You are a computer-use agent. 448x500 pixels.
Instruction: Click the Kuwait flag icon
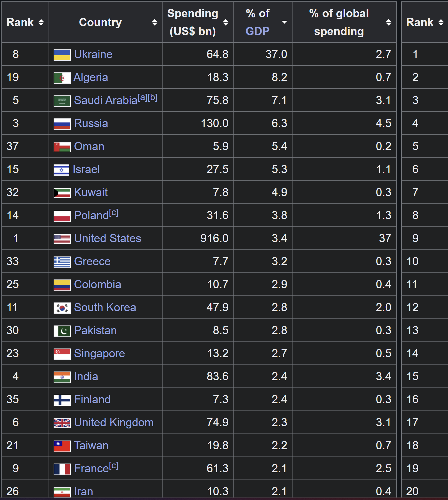(62, 193)
